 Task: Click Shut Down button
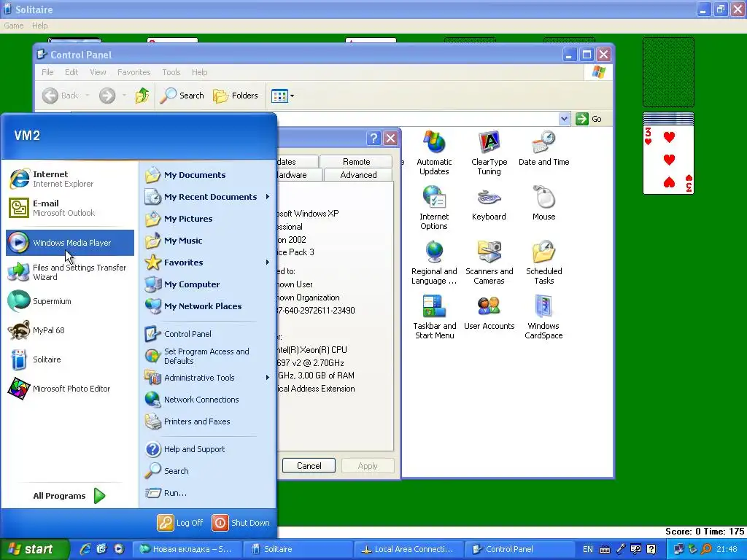(x=241, y=523)
